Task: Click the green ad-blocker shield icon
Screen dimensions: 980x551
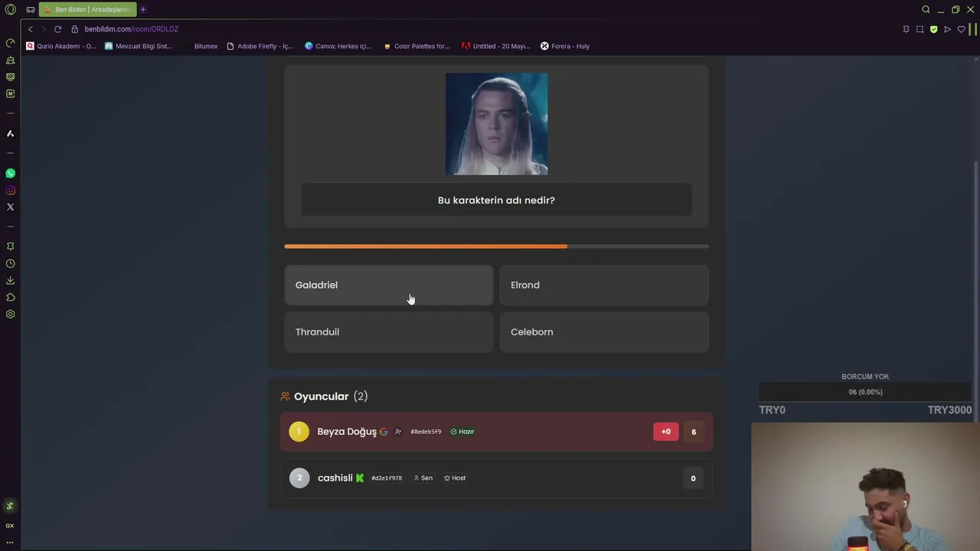Action: point(933,29)
